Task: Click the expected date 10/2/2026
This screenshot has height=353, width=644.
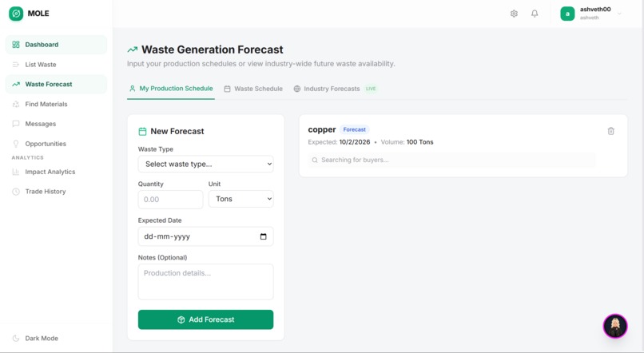Action: pos(355,142)
